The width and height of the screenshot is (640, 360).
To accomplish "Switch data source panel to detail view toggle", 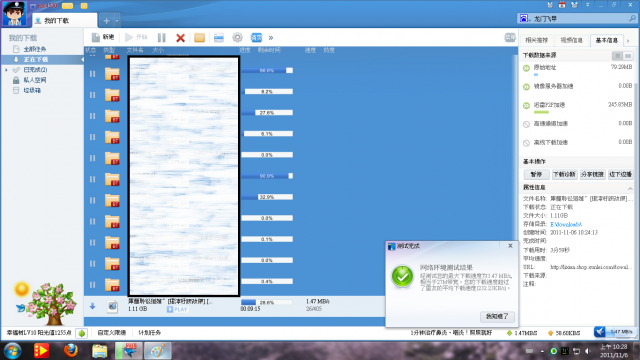I will tap(628, 56).
